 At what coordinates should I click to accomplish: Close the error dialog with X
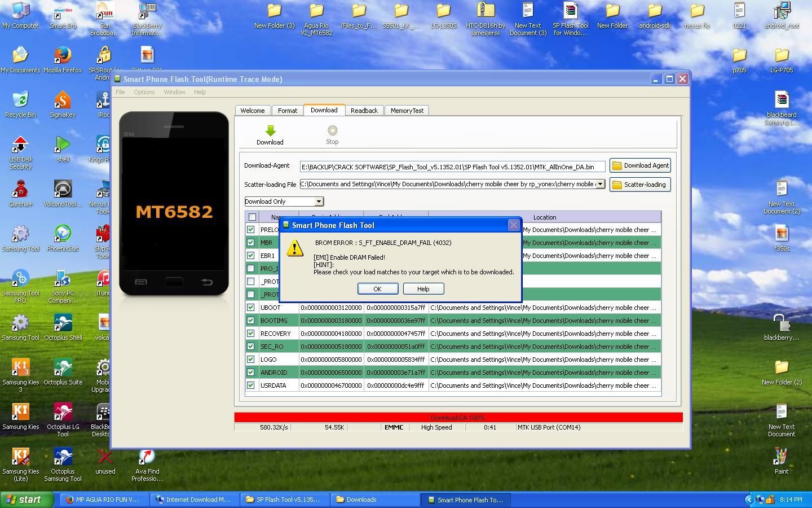pos(514,225)
